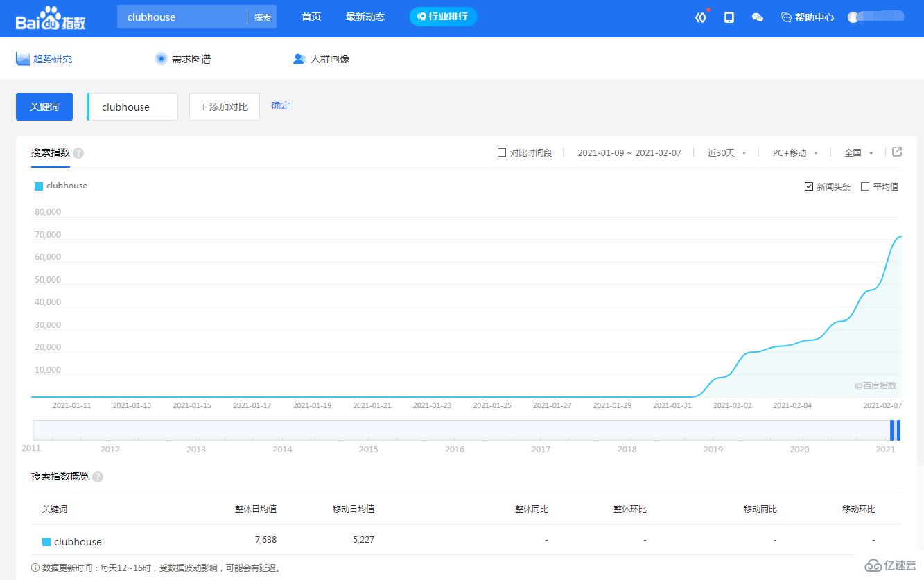Click help icon next to 搜索指数
This screenshot has width=924, height=580.
click(78, 153)
